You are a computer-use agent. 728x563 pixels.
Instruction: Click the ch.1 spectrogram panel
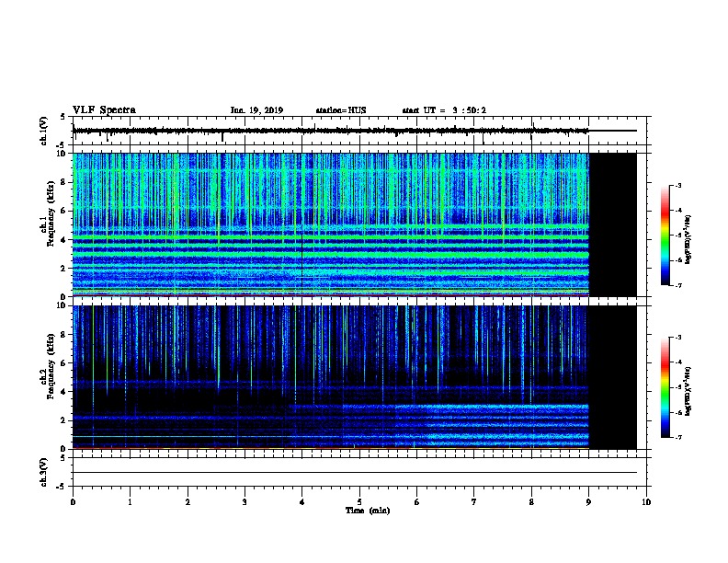(x=355, y=224)
